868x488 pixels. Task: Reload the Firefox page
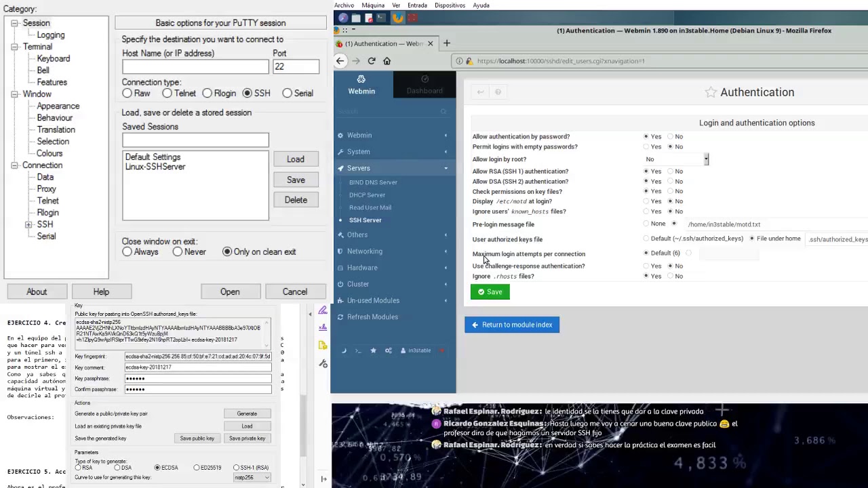pos(372,61)
